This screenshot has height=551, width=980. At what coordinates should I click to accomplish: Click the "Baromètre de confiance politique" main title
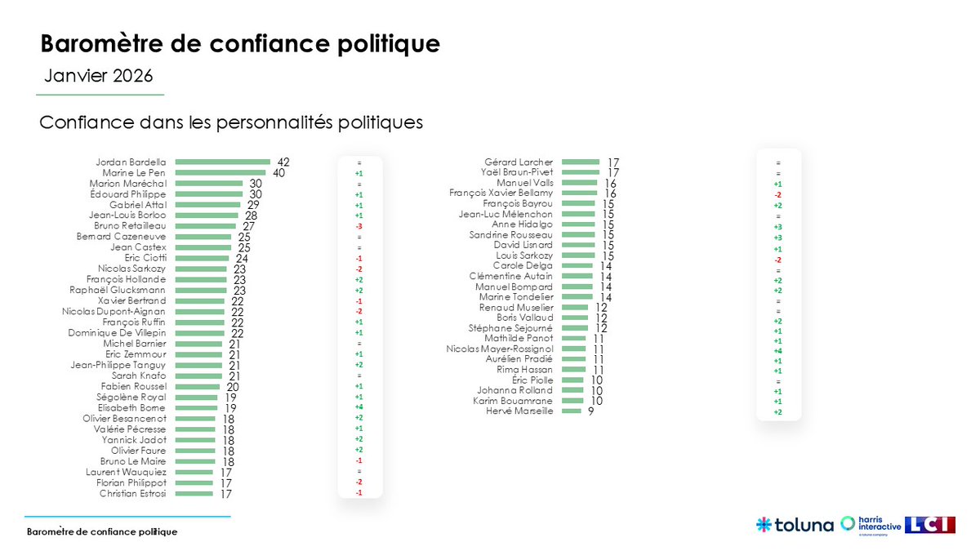240,43
